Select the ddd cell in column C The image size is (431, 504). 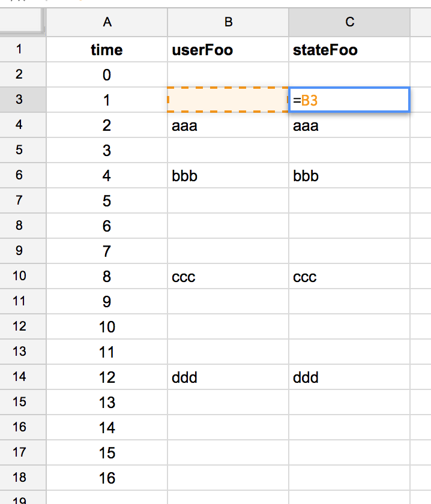point(349,377)
